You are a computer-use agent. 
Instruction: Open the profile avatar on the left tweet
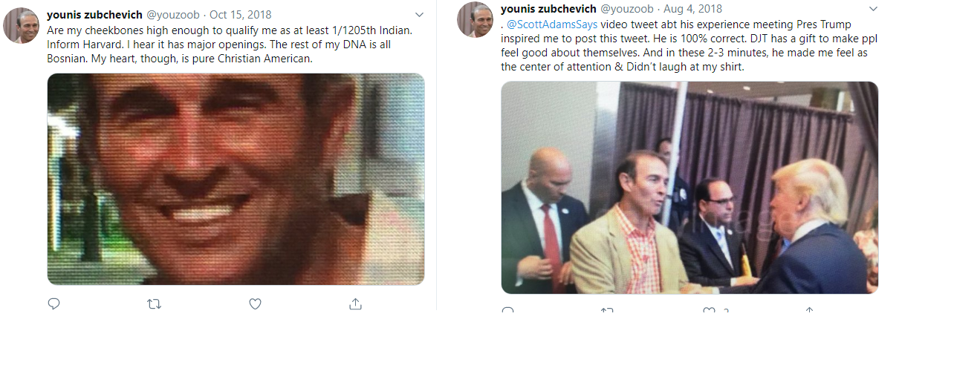click(21, 25)
